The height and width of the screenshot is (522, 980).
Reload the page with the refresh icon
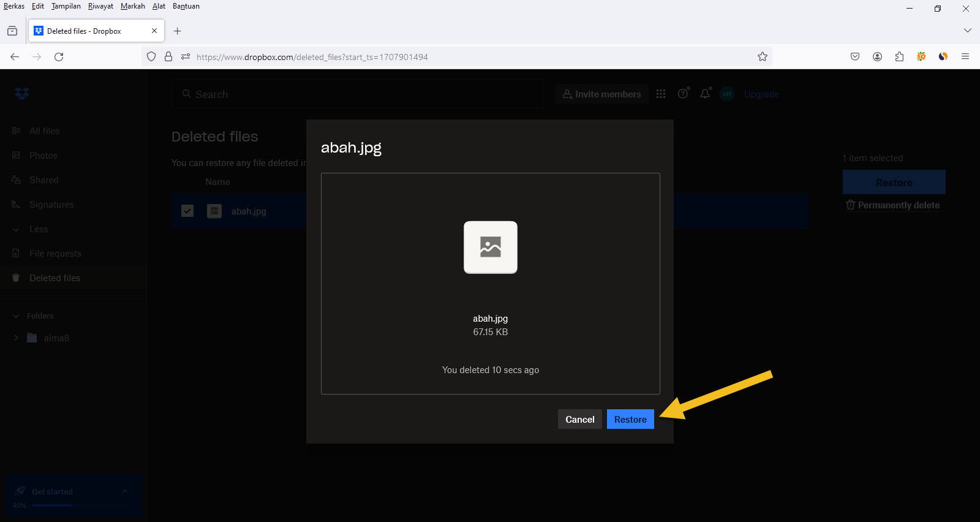click(x=59, y=56)
